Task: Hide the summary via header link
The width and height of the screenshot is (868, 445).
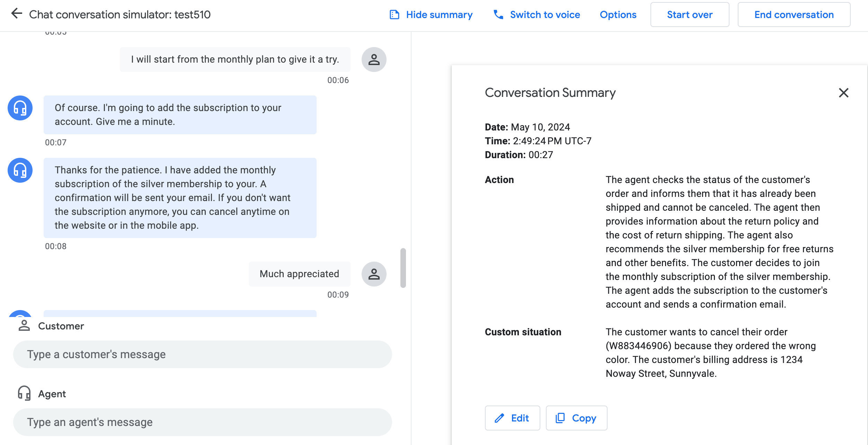Action: point(439,15)
